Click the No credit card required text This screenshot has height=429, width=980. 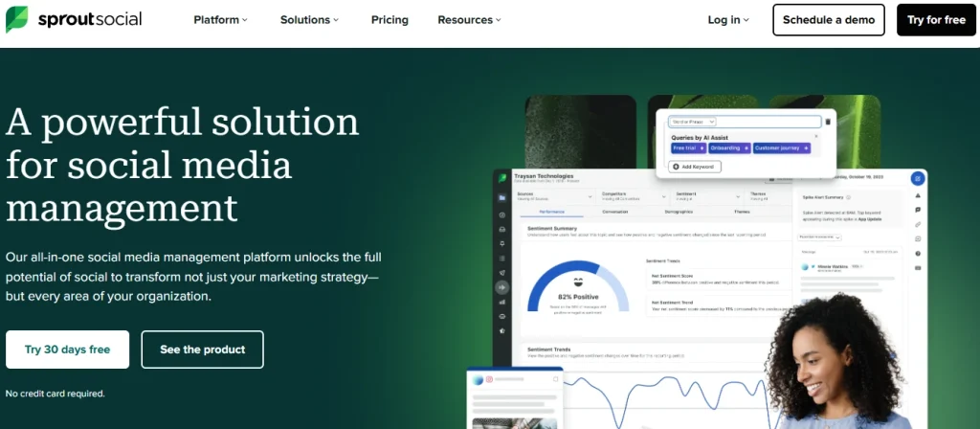55,394
